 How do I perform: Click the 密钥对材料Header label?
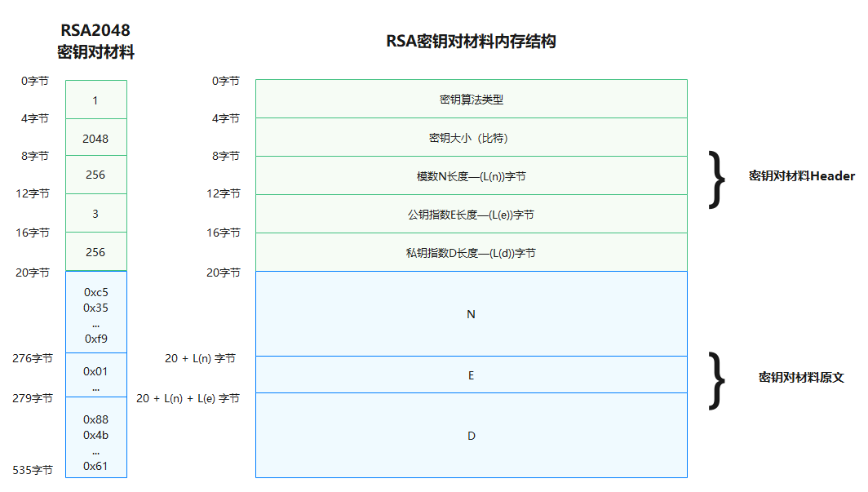pos(801,176)
